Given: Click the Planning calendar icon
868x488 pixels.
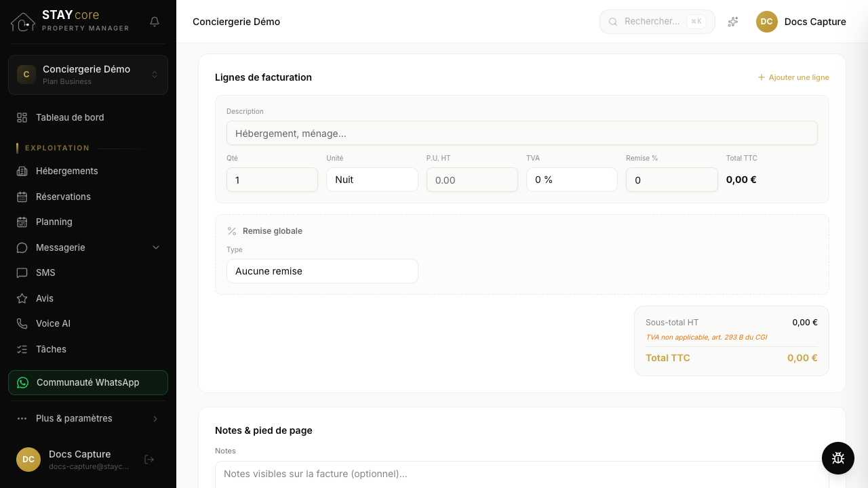Looking at the screenshot, I should click(22, 222).
